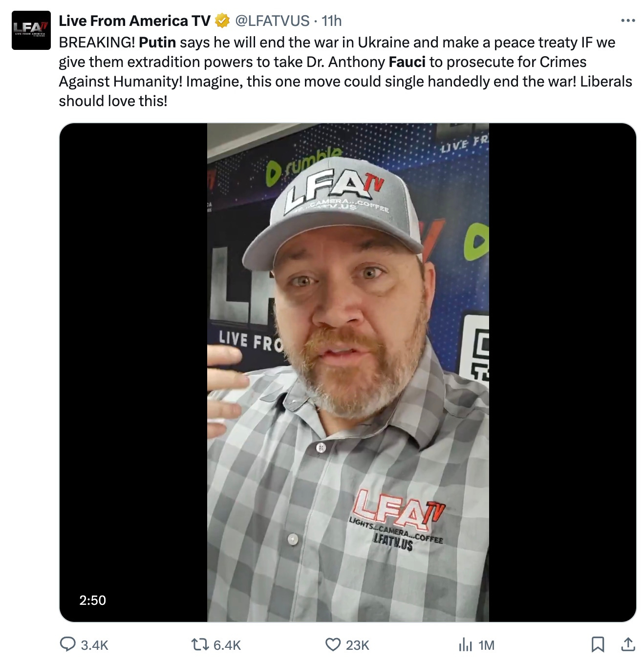The width and height of the screenshot is (644, 662).
Task: Click the repost arrows icon
Action: (200, 644)
